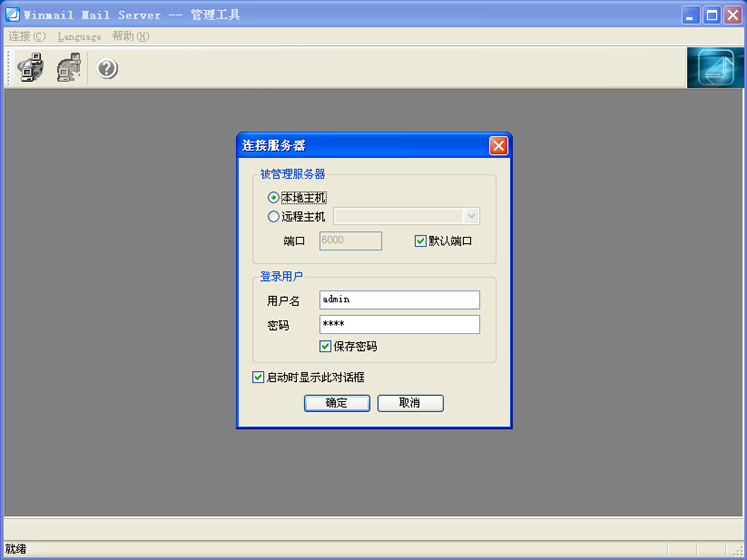747x560 pixels.
Task: Open the 帮助(H) menu
Action: [130, 37]
